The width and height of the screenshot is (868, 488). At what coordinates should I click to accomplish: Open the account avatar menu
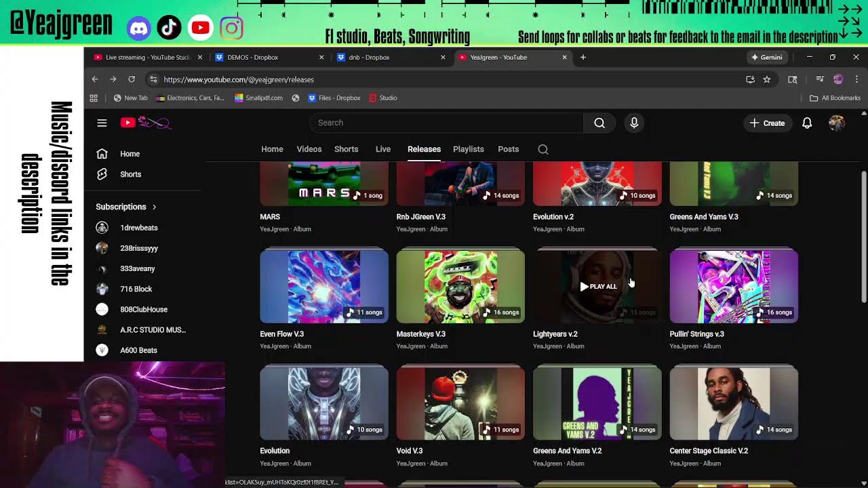(x=836, y=123)
